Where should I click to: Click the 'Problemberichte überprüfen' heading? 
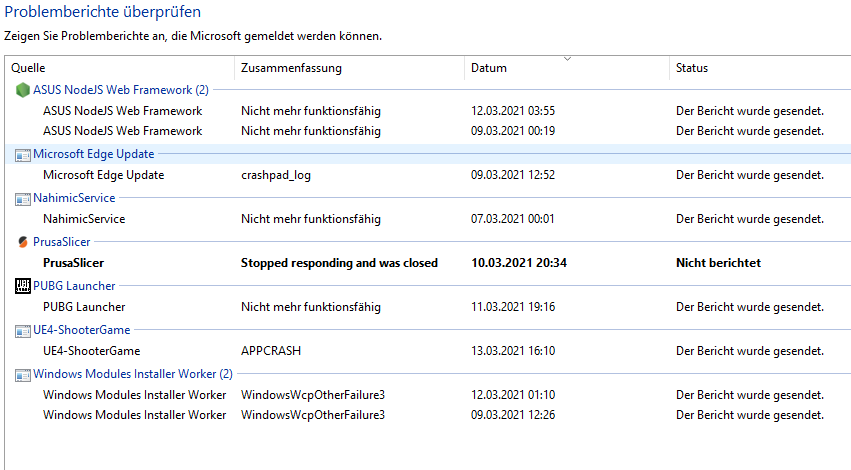tap(102, 11)
